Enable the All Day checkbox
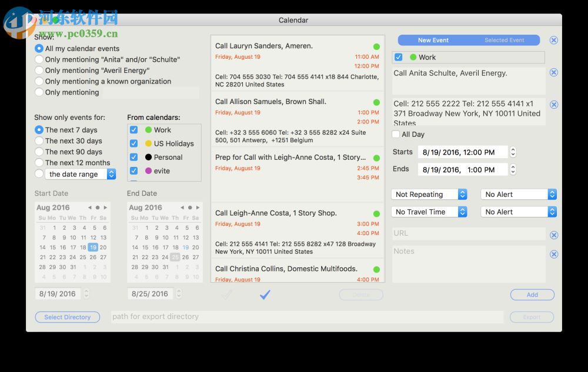Screen dimensions: 588x372 click(x=396, y=135)
